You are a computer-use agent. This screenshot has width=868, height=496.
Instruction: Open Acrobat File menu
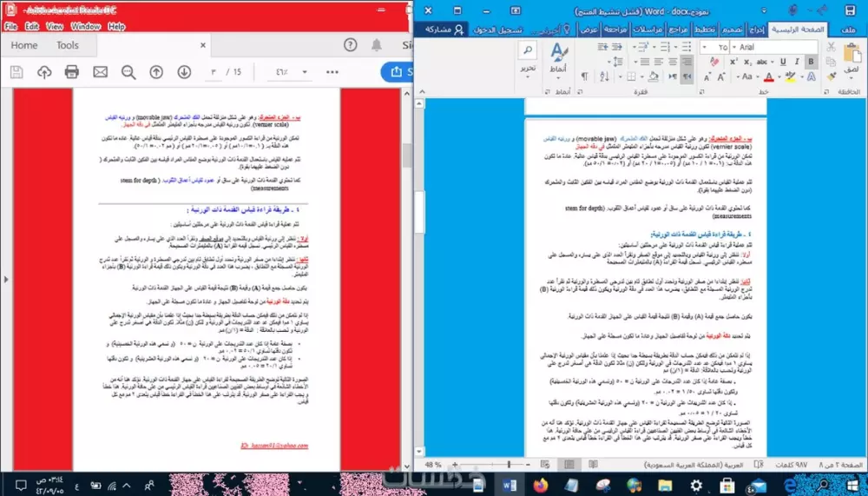(10, 26)
